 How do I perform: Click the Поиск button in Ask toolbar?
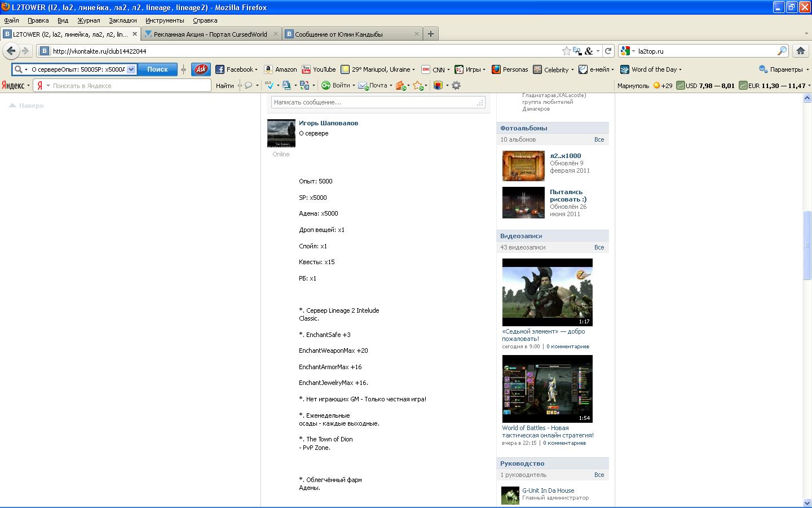coord(157,69)
